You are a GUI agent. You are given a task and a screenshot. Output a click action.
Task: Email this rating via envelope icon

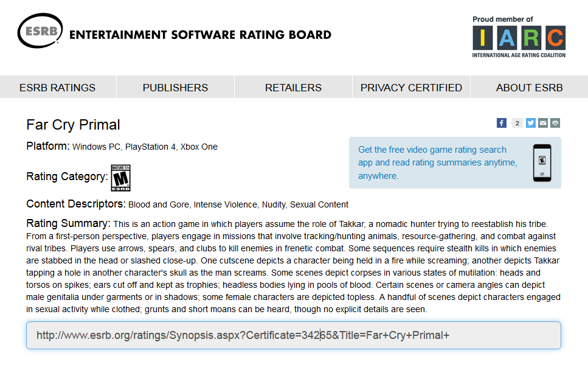pyautogui.click(x=543, y=123)
